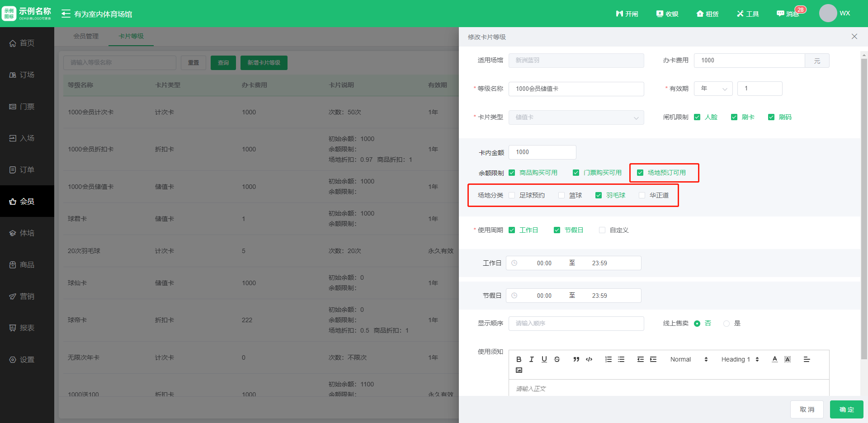Click the 卡内金额 input field
The height and width of the screenshot is (423, 868).
[542, 152]
